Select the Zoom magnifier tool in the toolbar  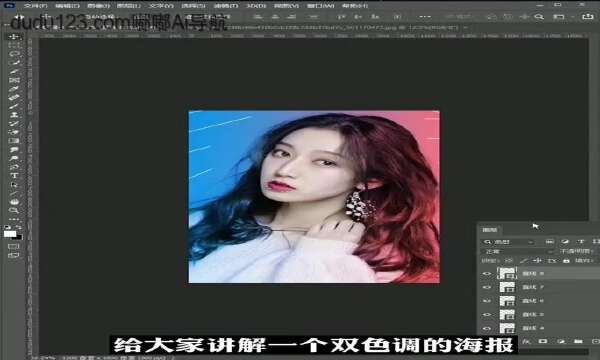(15, 210)
